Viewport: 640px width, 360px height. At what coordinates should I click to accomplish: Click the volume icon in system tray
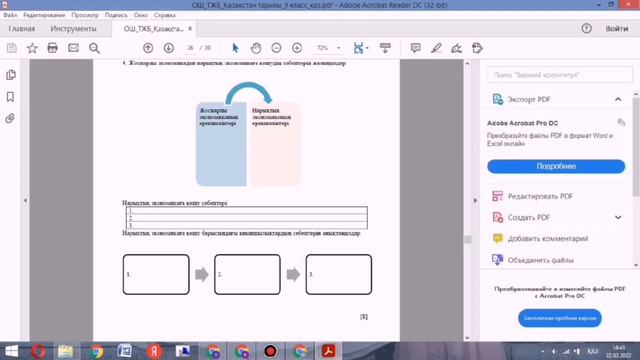click(553, 351)
